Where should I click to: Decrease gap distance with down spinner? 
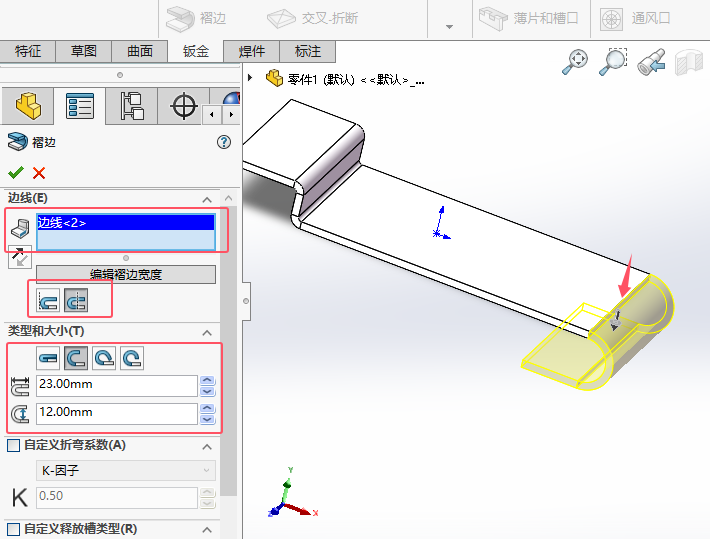pos(207,419)
